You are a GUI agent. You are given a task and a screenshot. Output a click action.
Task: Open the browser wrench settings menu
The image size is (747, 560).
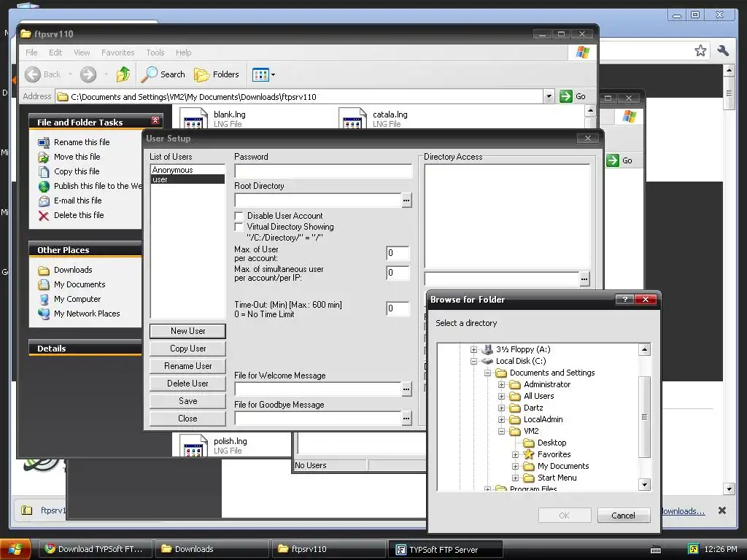(723, 50)
